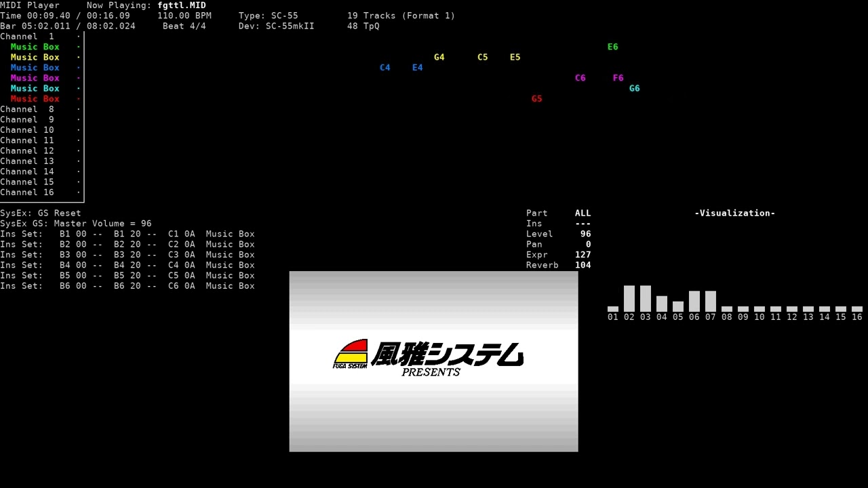Click the Beat 4/4 indicator
The image size is (868, 488).
click(x=184, y=26)
